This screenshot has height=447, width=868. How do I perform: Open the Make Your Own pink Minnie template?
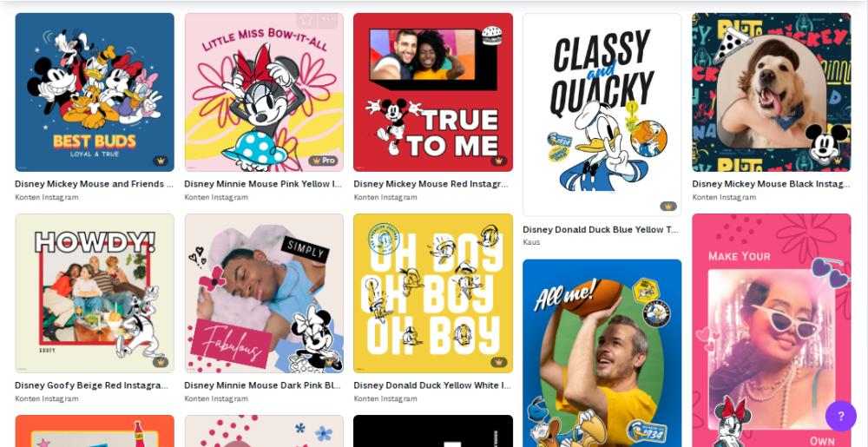pyautogui.click(x=771, y=331)
